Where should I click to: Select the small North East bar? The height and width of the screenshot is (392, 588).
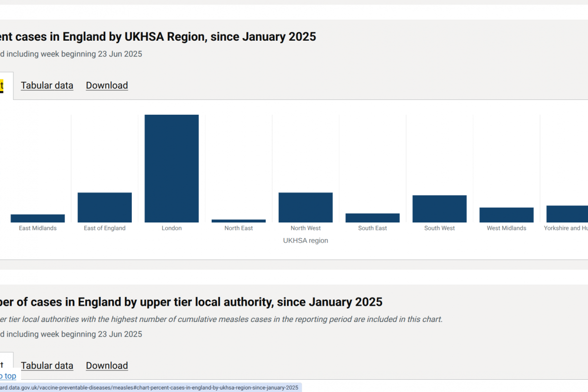click(239, 221)
